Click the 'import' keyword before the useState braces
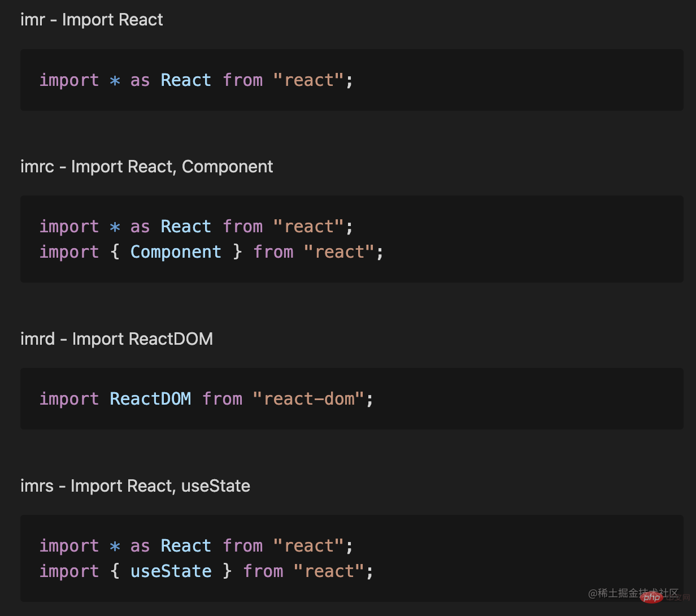696x616 pixels. pyautogui.click(x=69, y=571)
